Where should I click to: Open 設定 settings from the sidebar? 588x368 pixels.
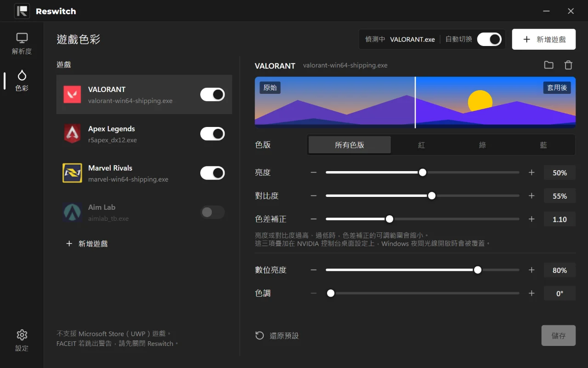click(22, 341)
